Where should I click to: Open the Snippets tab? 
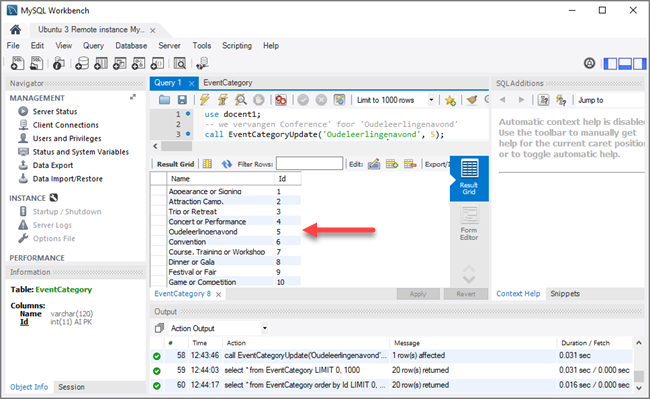coord(565,293)
